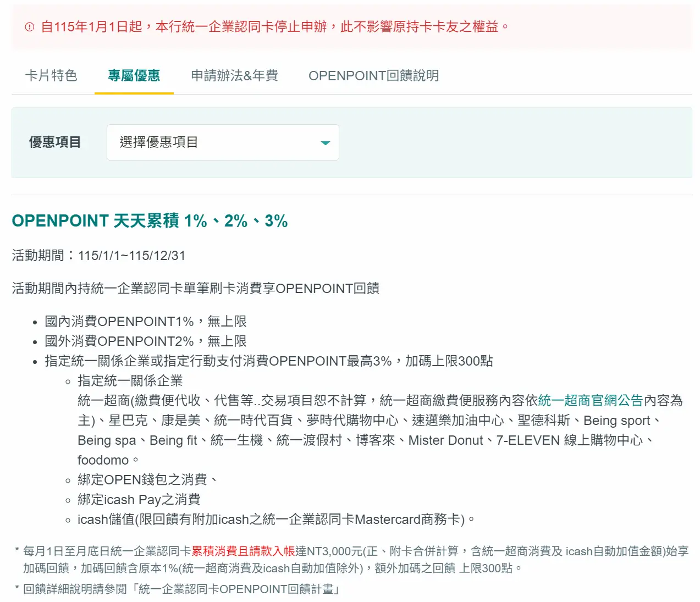Viewport: 700px width, 602px height.
Task: Click the 綁定OPEN錢包之消費 list item
Action: coord(146,480)
